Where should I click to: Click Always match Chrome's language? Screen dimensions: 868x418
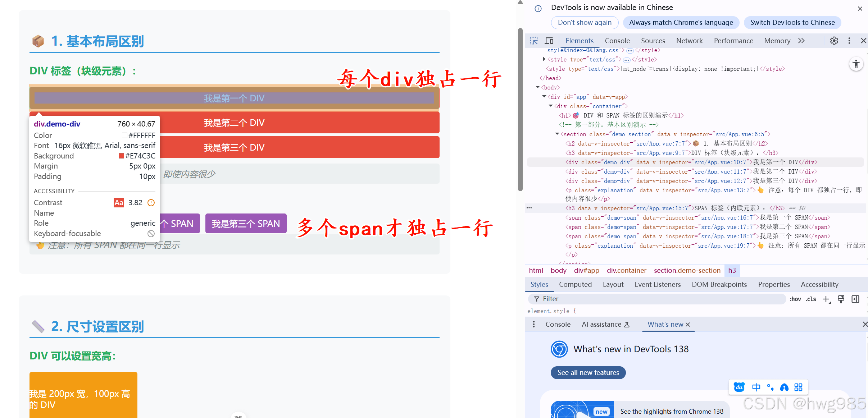pyautogui.click(x=681, y=22)
